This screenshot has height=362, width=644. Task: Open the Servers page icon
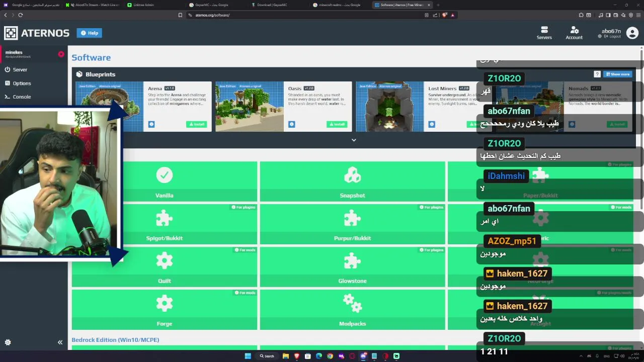click(x=544, y=33)
